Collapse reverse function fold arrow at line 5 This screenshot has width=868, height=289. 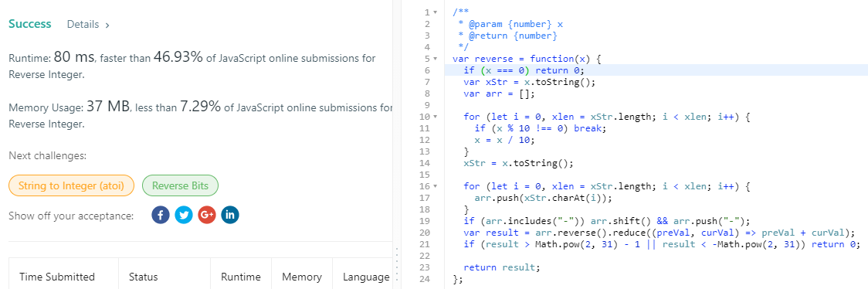tap(435, 59)
